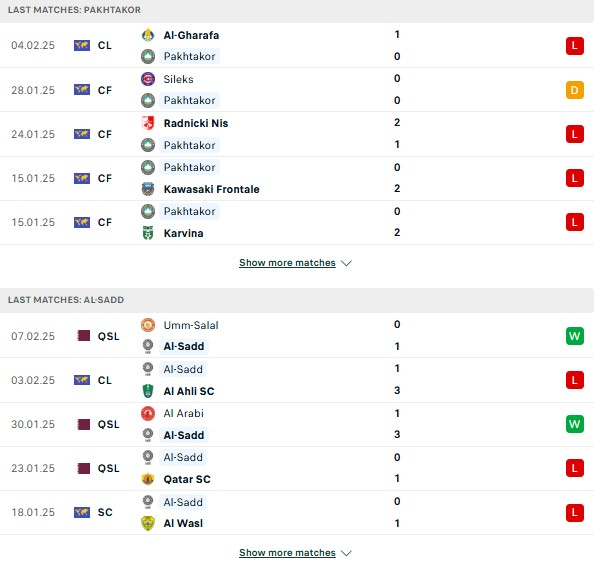Screen dimensions: 595x573
Task: Click the Al Arabi red logo
Action: [x=148, y=413]
